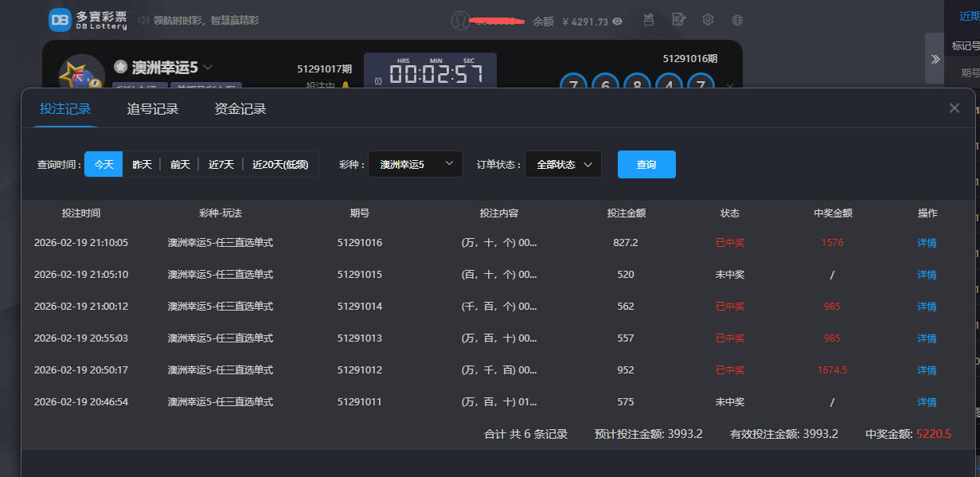Toggle balance visibility eye icon
The image size is (980, 477).
click(617, 22)
